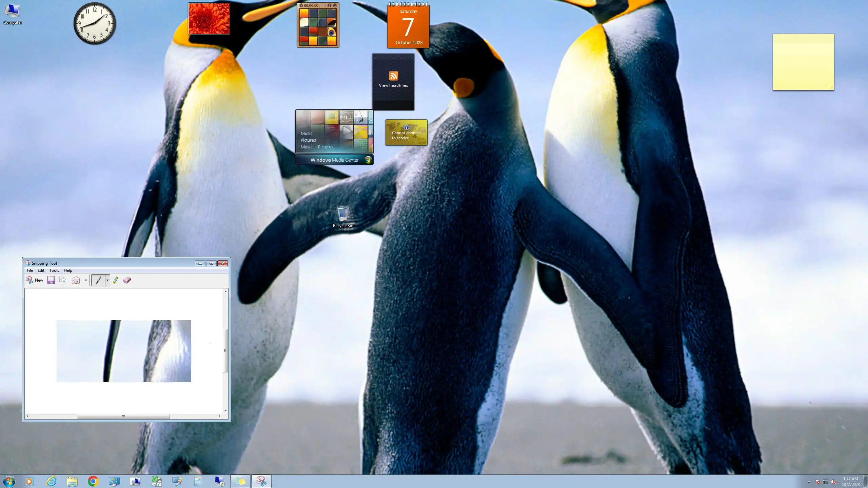Screen dimensions: 868x488
Task: Click the horizontal scrollbar thumb in Snipping Tool
Action: coord(123,416)
